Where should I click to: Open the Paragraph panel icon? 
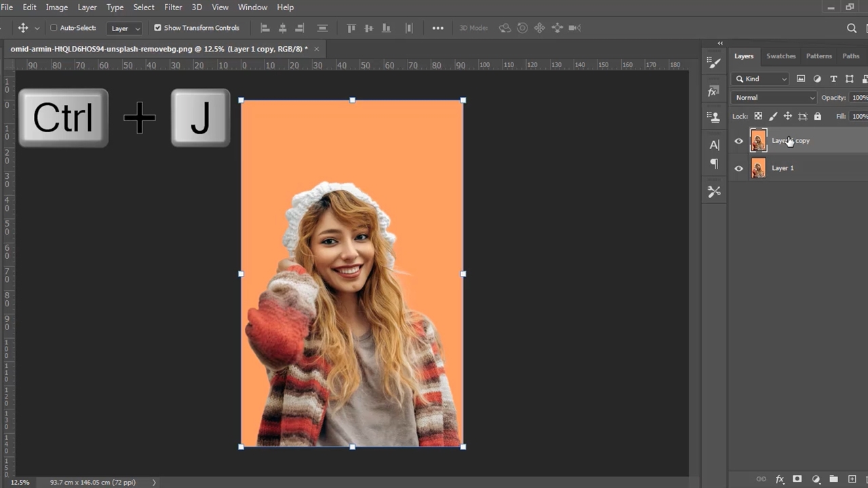714,164
